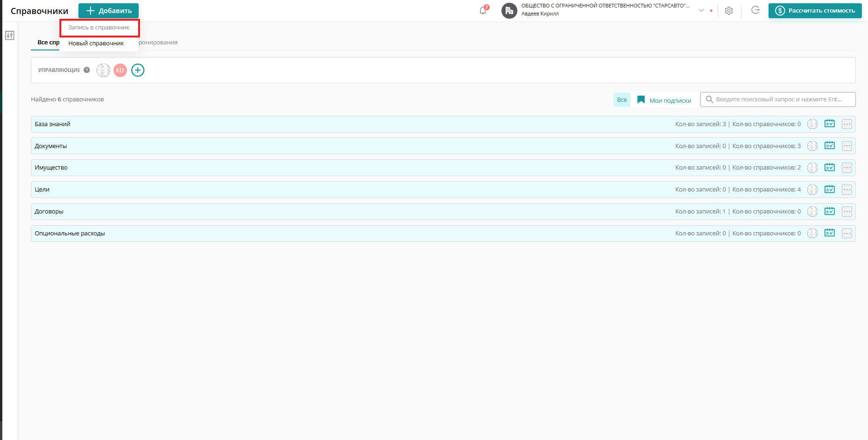This screenshot has height=440, width=868.
Task: Open the more options menu for Документы
Action: pos(847,146)
